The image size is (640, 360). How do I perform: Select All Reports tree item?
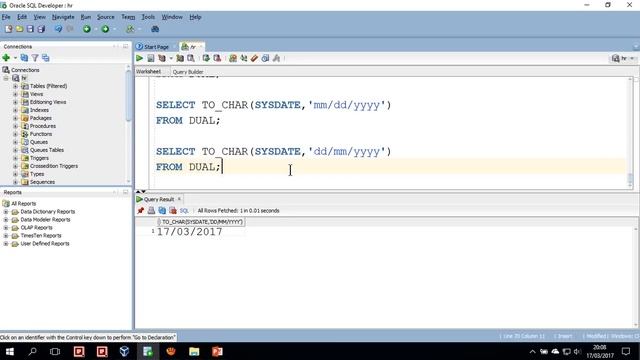click(24, 204)
